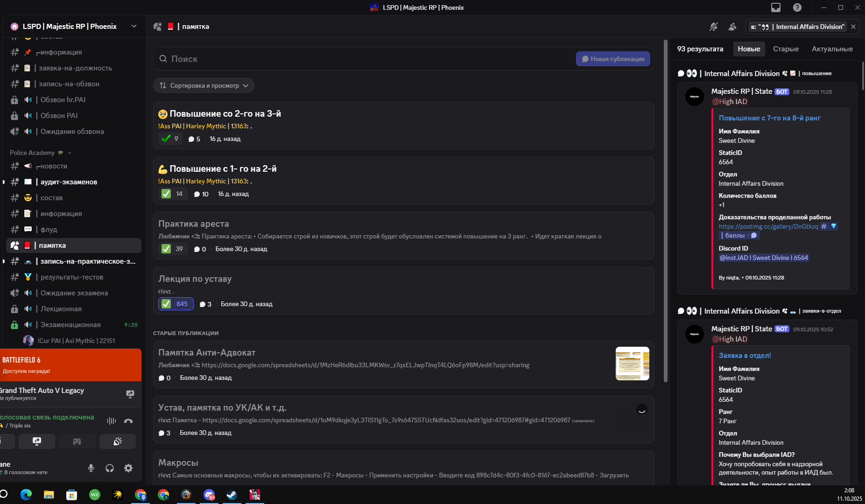
Task: Open Steam from the taskbar
Action: (x=232, y=495)
